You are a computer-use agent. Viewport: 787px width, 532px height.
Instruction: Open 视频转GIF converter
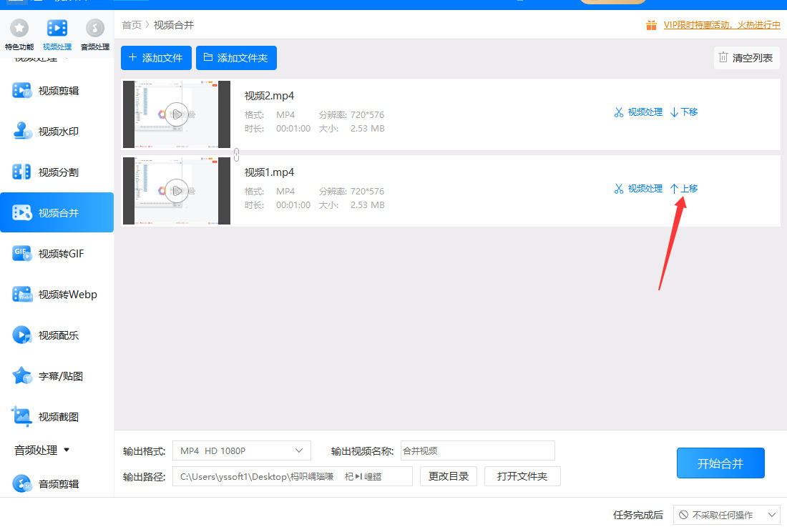tap(57, 254)
